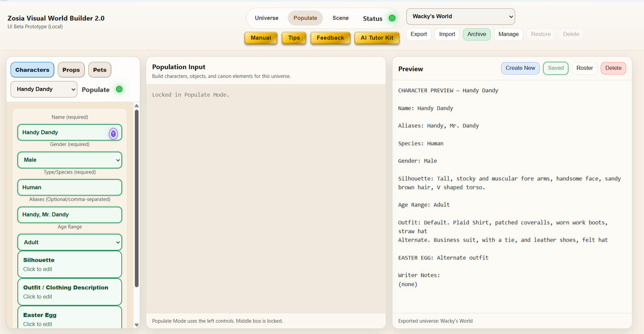Open the Age Range dropdown showing Adult
This screenshot has height=334, width=644.
[69, 242]
